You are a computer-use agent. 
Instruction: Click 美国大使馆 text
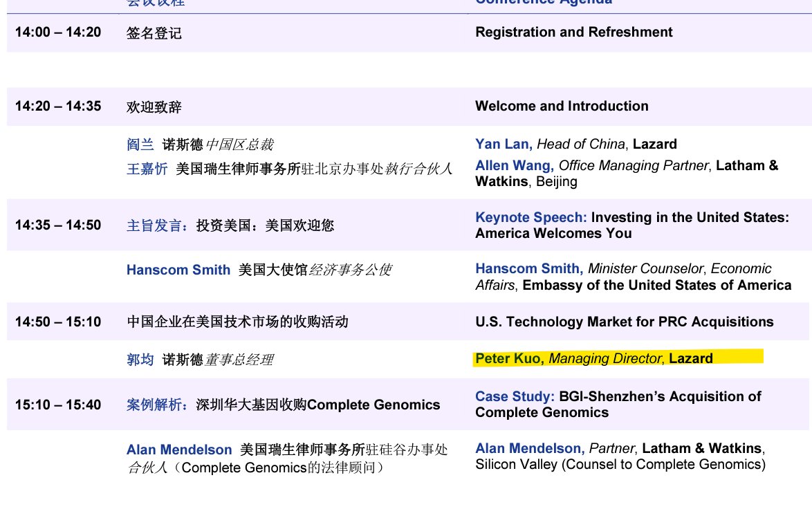273,270
